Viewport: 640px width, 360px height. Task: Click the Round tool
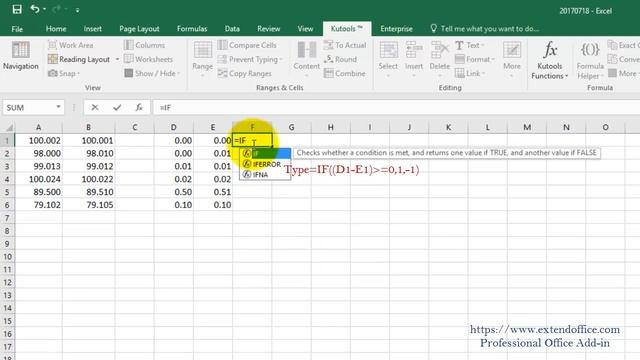(340, 59)
